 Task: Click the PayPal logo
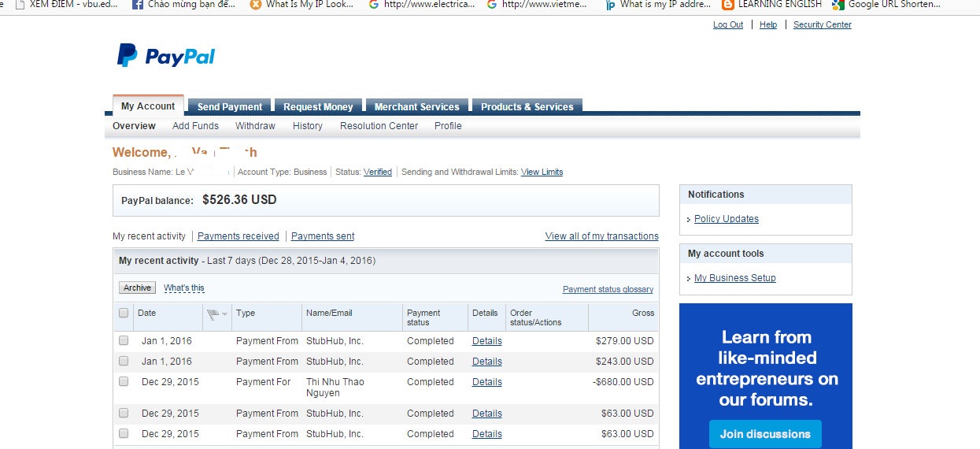166,56
